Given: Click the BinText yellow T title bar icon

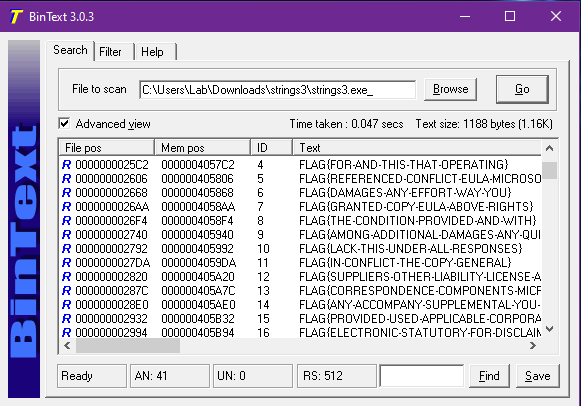Looking at the screenshot, I should click(x=16, y=17).
